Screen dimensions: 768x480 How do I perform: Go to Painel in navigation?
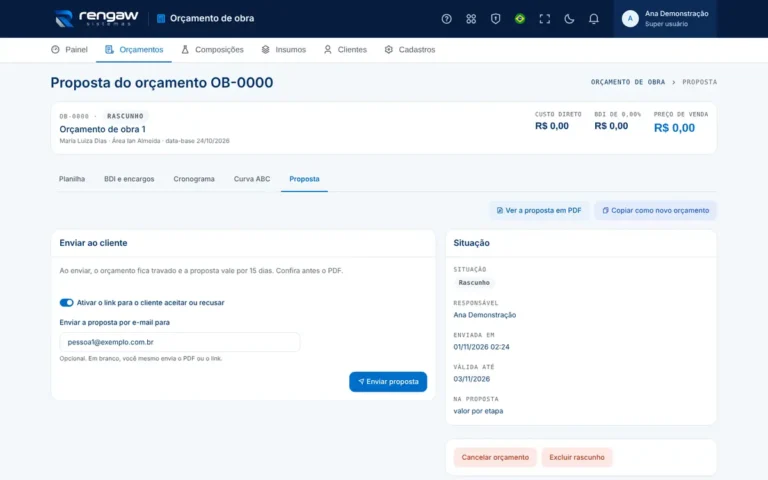pos(69,49)
